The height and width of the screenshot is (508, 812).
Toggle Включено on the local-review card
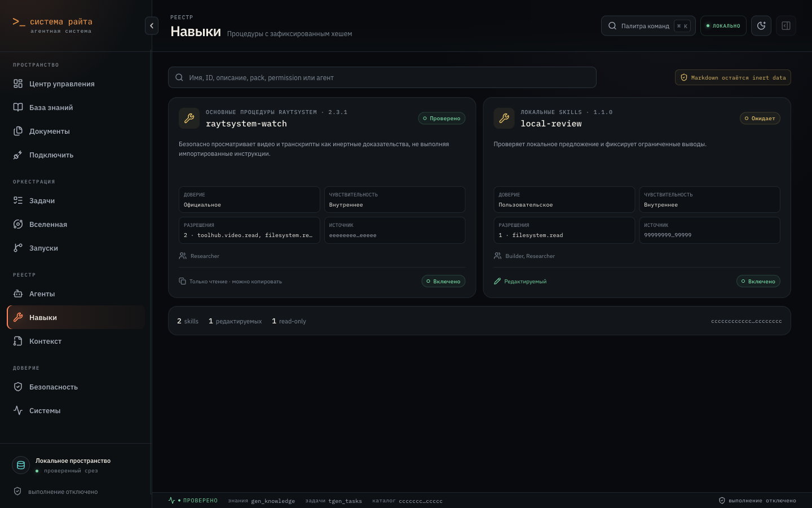point(758,281)
